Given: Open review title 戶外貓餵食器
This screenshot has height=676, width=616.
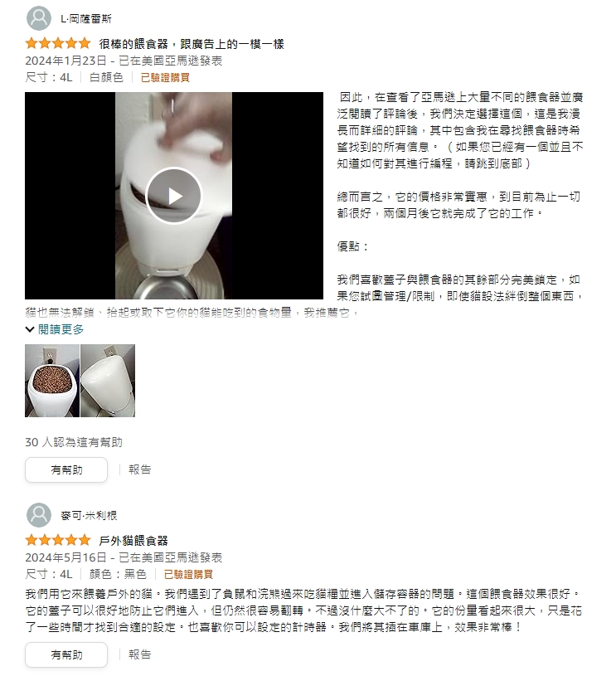Looking at the screenshot, I should click(x=133, y=541).
